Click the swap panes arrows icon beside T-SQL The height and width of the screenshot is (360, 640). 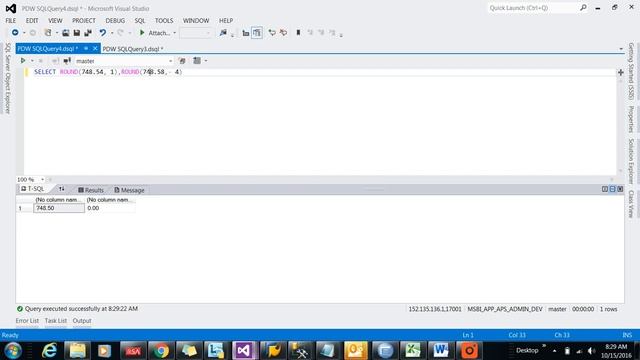tap(61, 189)
